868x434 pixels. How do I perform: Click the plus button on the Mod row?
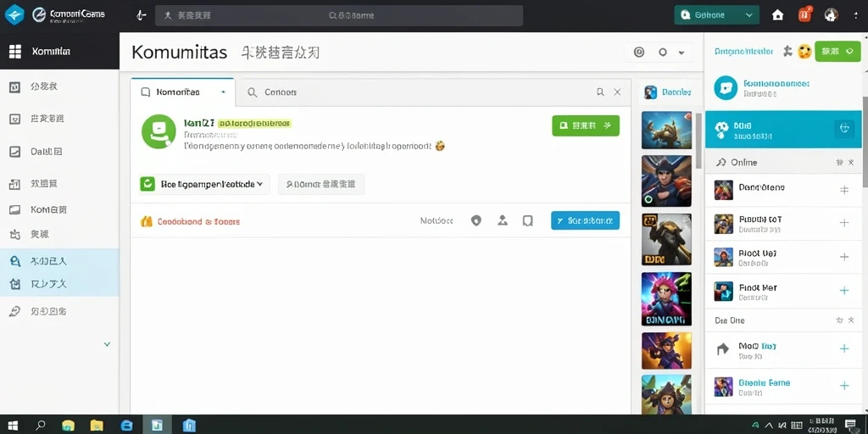[x=844, y=348]
